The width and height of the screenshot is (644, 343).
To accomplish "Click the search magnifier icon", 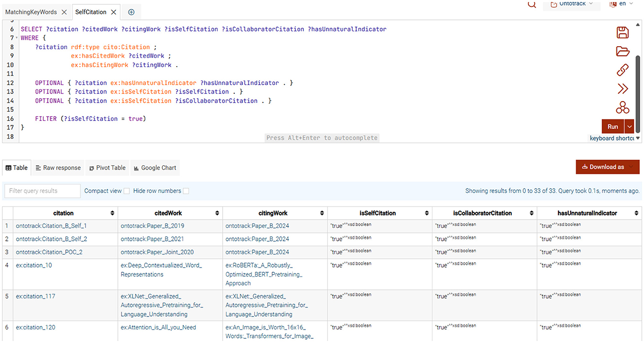I will 532,4.
